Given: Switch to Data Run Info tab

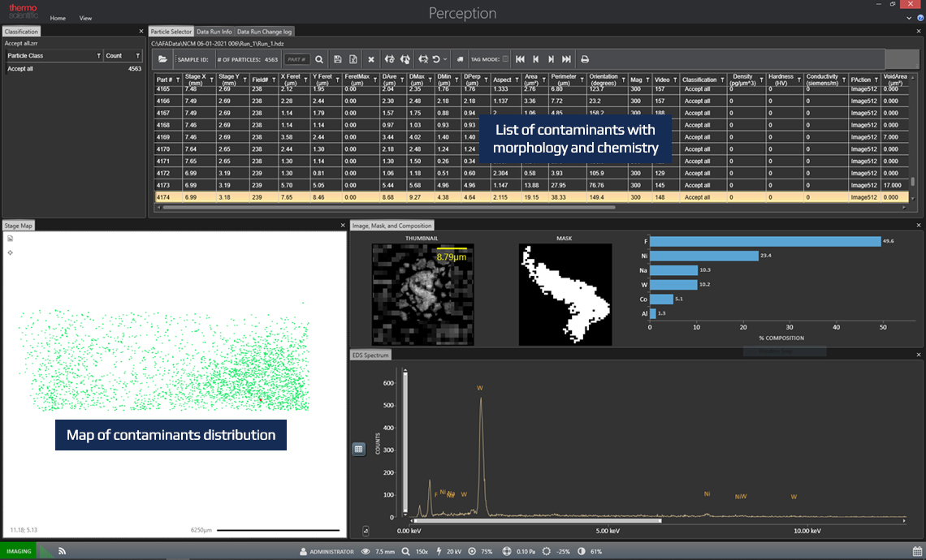Looking at the screenshot, I should (x=214, y=32).
